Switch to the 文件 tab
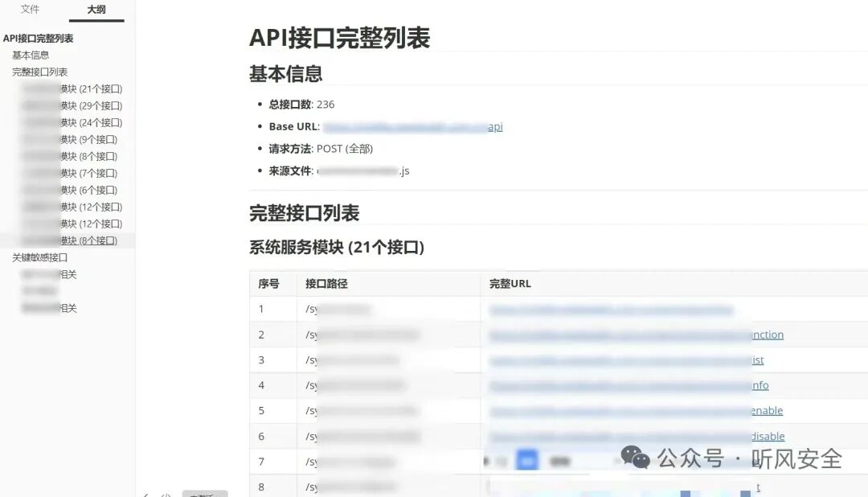Viewport: 868px width, 497px height. (30, 10)
